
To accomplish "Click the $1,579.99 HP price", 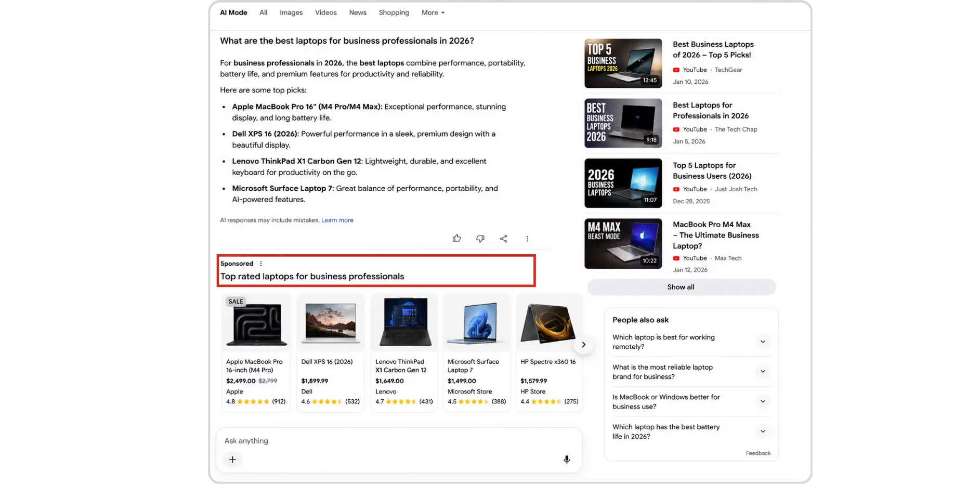I will pyautogui.click(x=533, y=381).
